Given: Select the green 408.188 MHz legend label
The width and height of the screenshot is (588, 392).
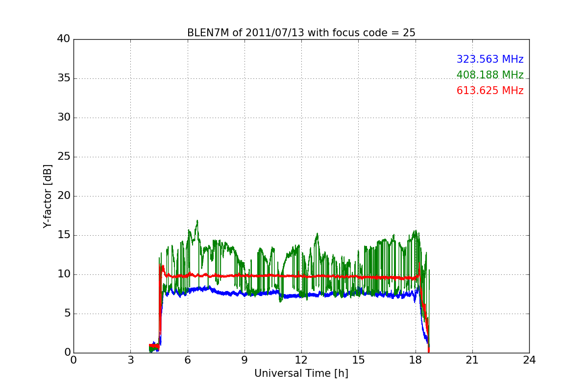Looking at the screenshot, I should (490, 75).
